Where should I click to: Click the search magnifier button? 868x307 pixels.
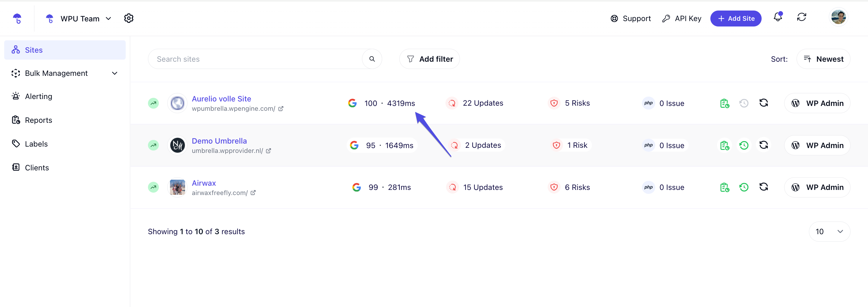tap(372, 59)
